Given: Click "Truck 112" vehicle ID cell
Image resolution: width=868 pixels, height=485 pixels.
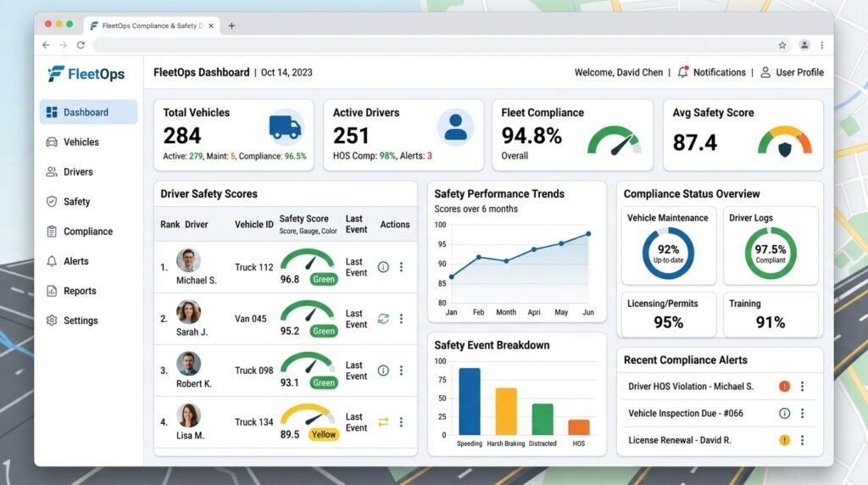Looking at the screenshot, I should [x=254, y=267].
